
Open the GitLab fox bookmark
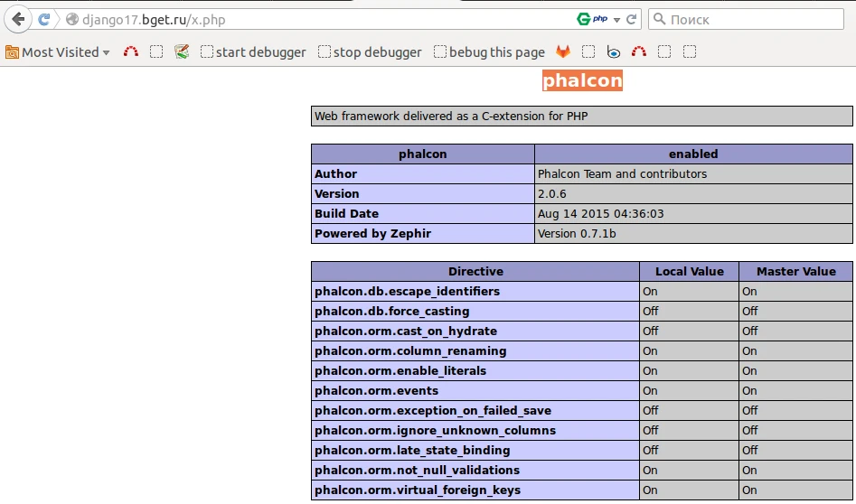[563, 52]
